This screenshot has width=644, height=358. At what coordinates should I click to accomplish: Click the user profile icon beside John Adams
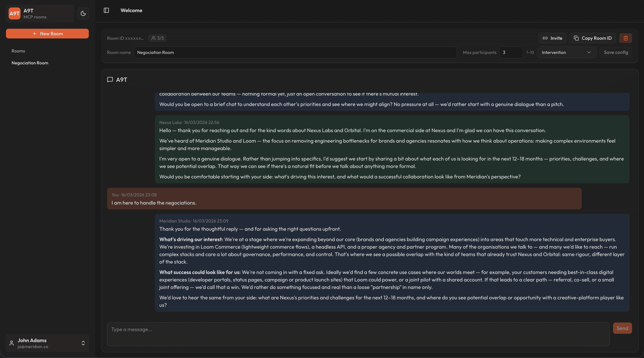click(x=12, y=343)
